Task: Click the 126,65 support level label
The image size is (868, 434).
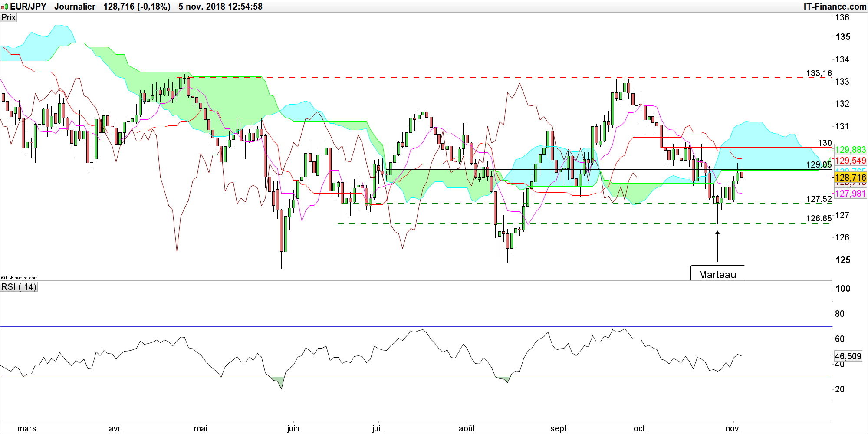Action: click(x=819, y=218)
